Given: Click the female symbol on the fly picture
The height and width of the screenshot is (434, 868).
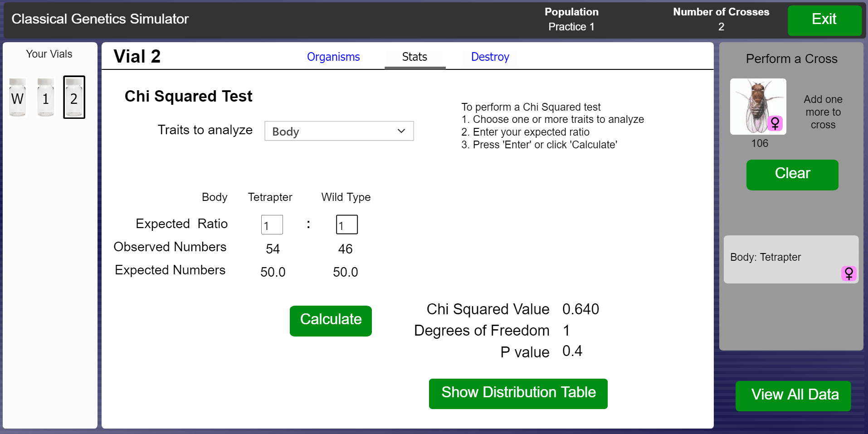Looking at the screenshot, I should [x=775, y=123].
